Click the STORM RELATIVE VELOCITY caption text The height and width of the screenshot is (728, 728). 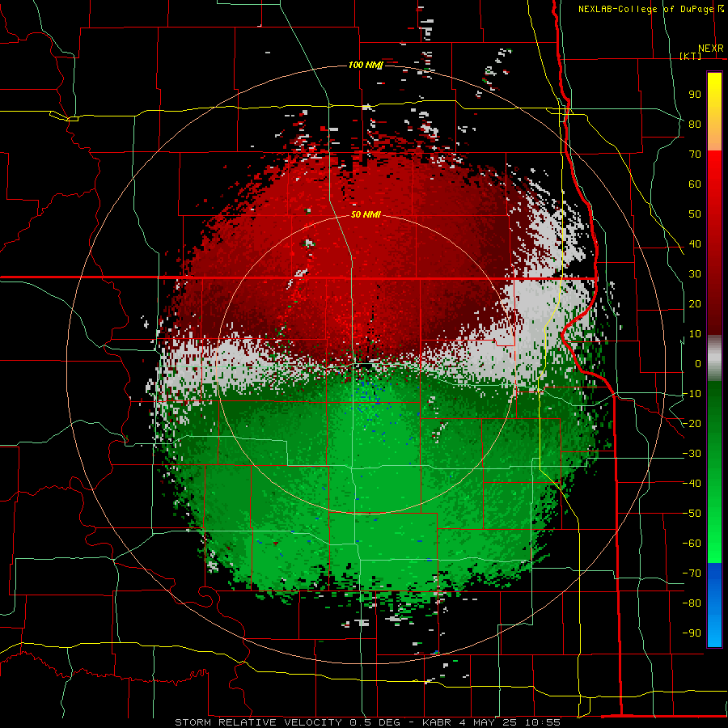[259, 722]
